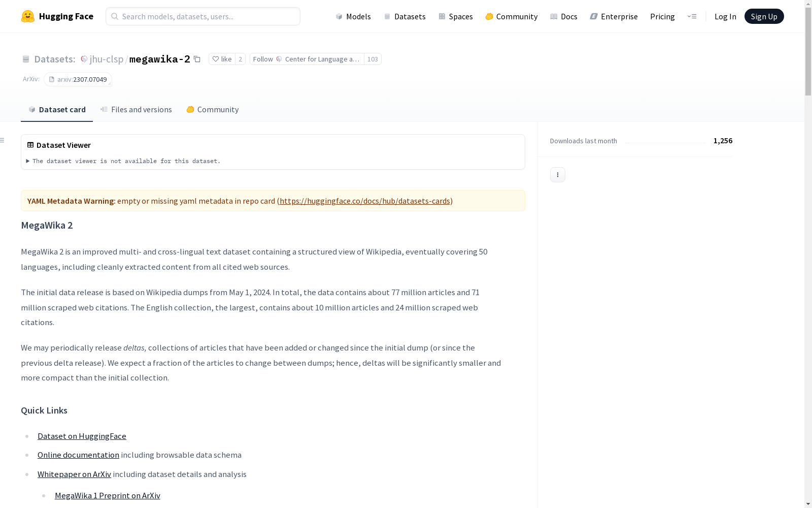The height and width of the screenshot is (508, 812).
Task: Click the Log In link
Action: (x=725, y=16)
